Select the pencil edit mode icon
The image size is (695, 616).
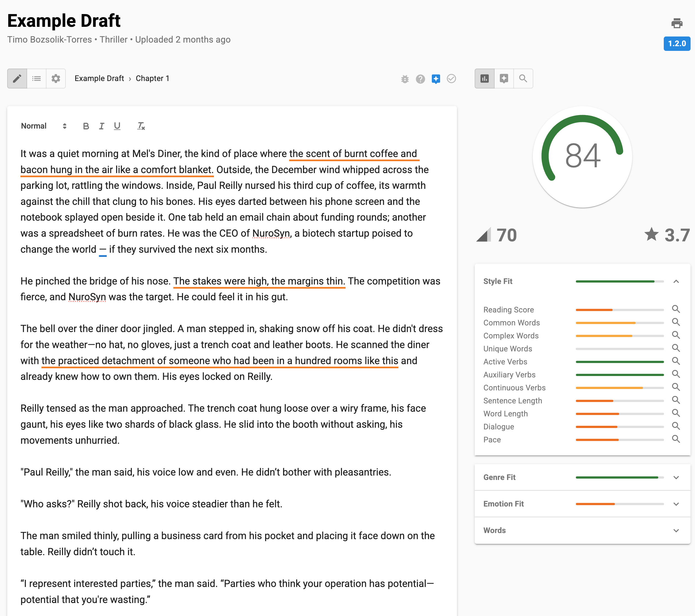17,79
